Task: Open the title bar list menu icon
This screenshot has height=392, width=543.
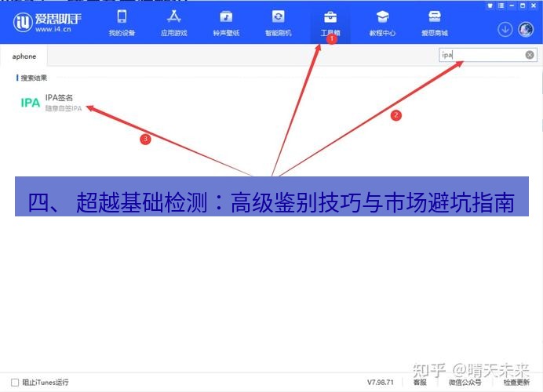Action: pyautogui.click(x=501, y=5)
